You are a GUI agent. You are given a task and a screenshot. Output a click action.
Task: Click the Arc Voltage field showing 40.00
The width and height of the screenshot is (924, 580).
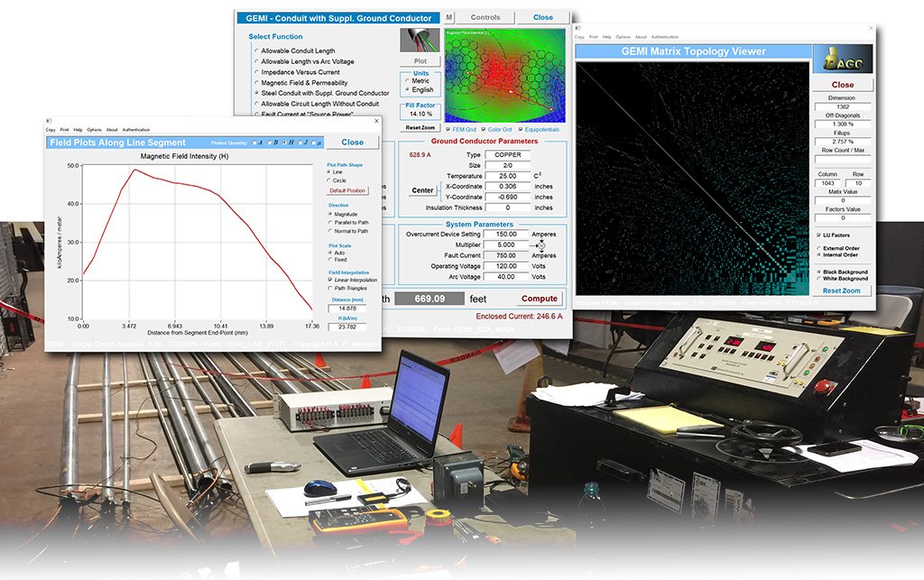pos(505,277)
